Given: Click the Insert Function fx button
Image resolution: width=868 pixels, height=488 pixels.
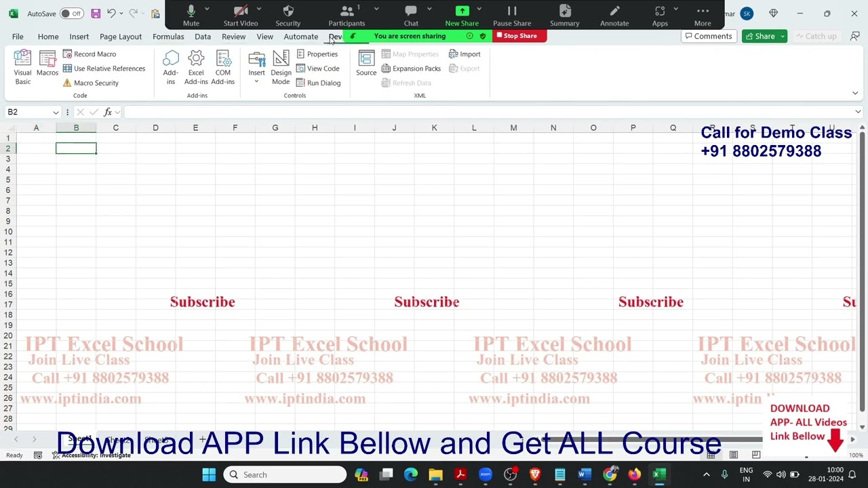Looking at the screenshot, I should [x=108, y=112].
